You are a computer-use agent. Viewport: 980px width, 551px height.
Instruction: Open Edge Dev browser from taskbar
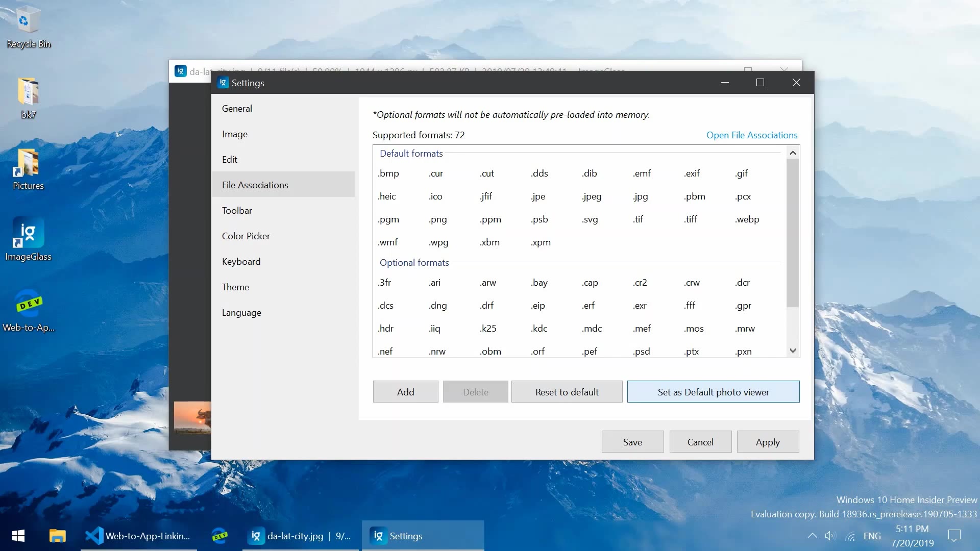(220, 536)
